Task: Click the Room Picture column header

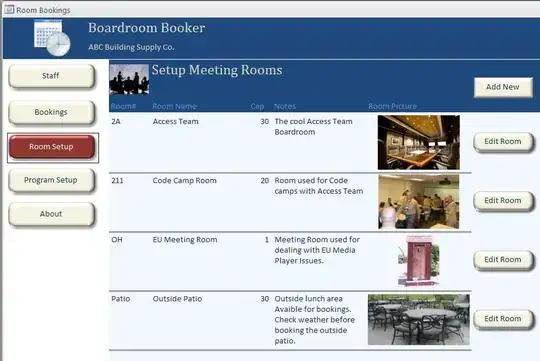Action: coord(392,106)
